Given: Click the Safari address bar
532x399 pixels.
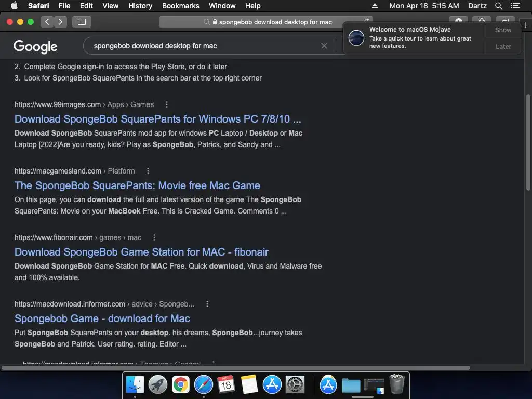Looking at the screenshot, I should tap(265, 22).
